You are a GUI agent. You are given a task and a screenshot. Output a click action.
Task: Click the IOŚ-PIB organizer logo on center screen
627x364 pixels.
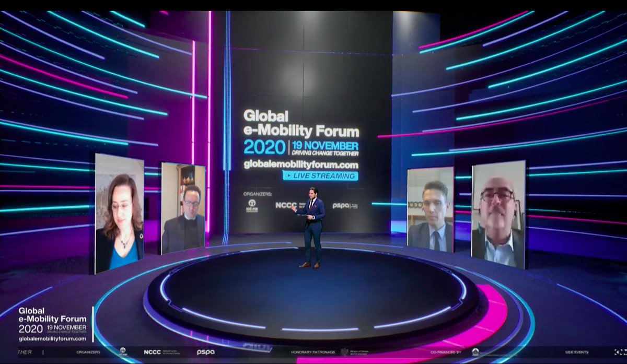tap(252, 205)
